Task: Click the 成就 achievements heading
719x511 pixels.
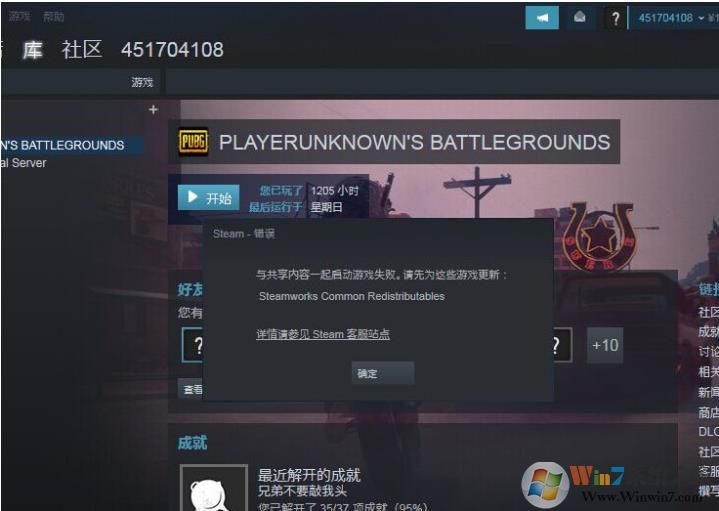Action: pyautogui.click(x=192, y=443)
